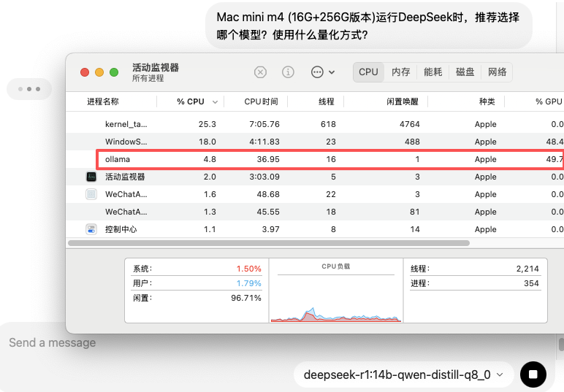The image size is (564, 392).
Task: Click the stop process X icon
Action: [x=260, y=72]
